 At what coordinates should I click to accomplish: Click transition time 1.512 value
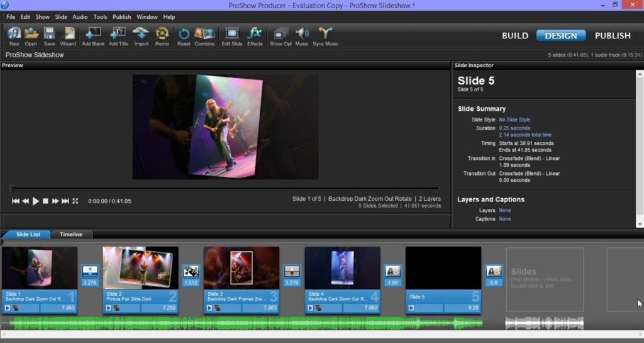pos(191,283)
